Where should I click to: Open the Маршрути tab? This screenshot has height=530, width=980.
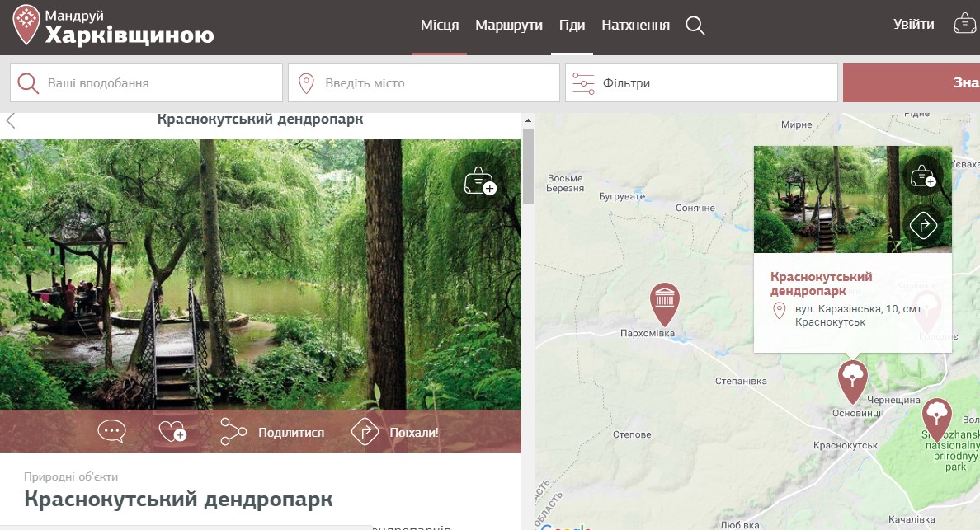click(509, 25)
